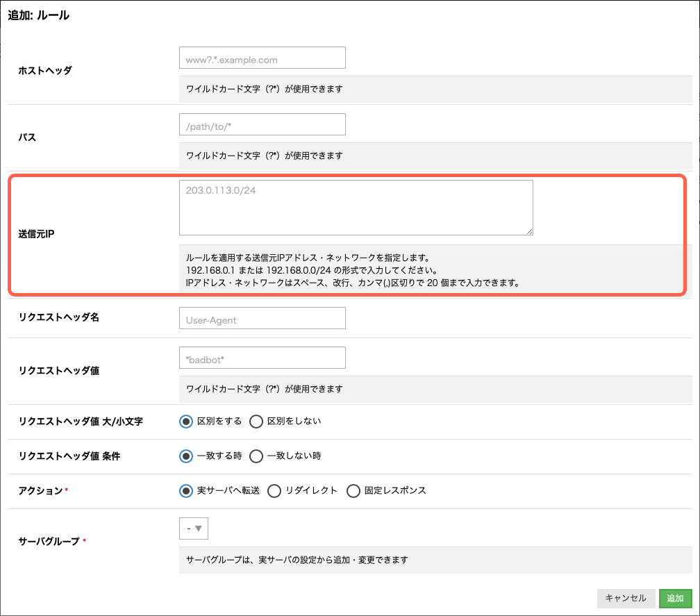
Task: Click the パス label
Action: (27, 137)
